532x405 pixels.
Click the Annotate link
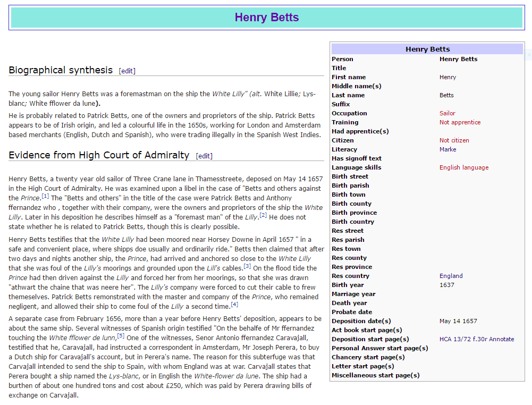click(x=502, y=339)
